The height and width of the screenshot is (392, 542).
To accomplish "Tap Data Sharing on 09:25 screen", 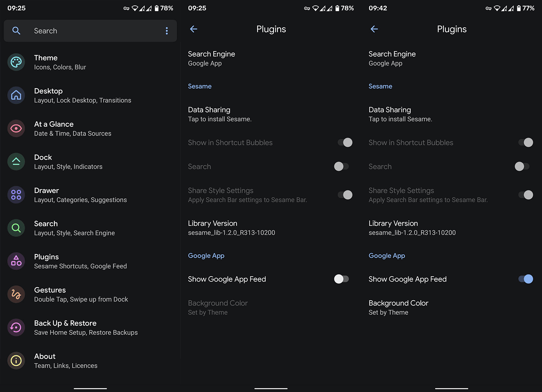I will click(x=271, y=114).
